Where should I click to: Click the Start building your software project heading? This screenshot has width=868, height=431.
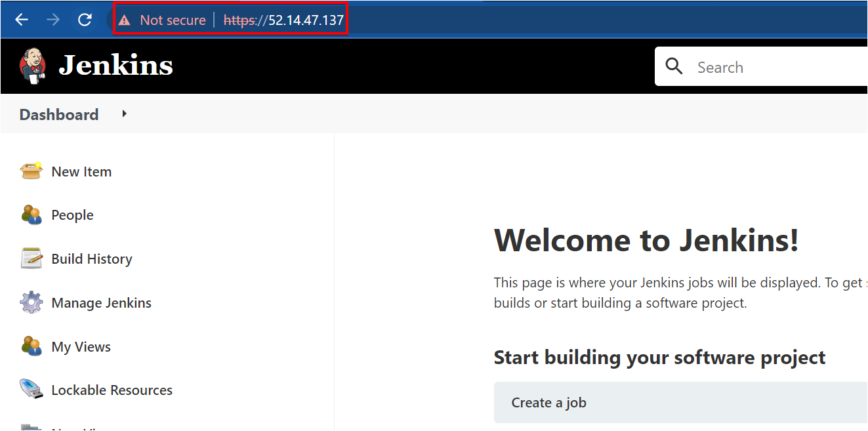point(659,358)
